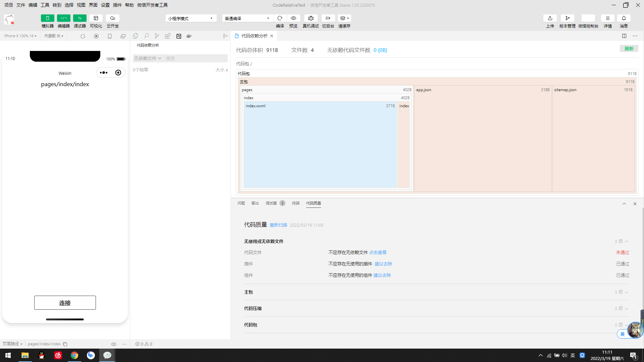Click the compile refresh icon
The width and height of the screenshot is (644, 362).
pyautogui.click(x=280, y=18)
